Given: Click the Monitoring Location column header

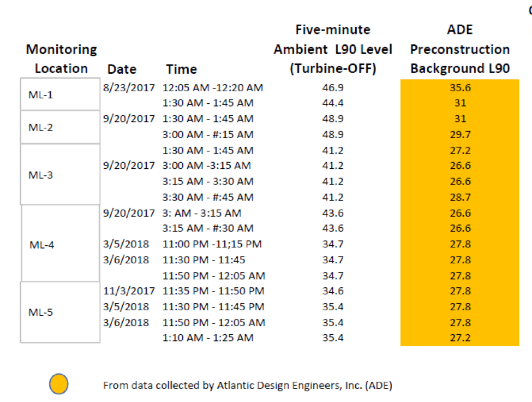Looking at the screenshot, I should click(x=61, y=59).
